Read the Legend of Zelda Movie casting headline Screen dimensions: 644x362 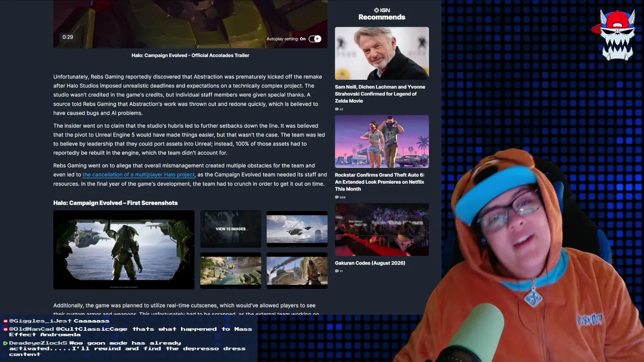coord(380,94)
